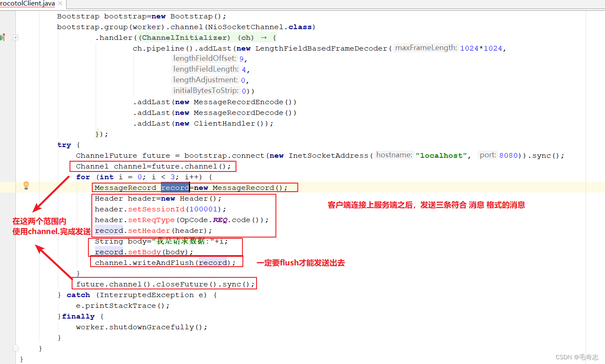
Task: Click setReqType method call
Action: click(x=151, y=220)
